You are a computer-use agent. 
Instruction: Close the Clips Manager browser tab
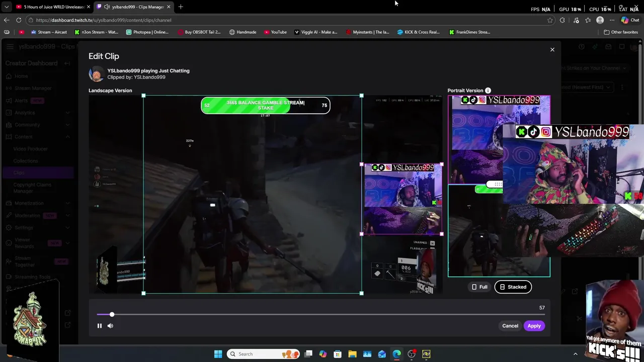coord(169,7)
